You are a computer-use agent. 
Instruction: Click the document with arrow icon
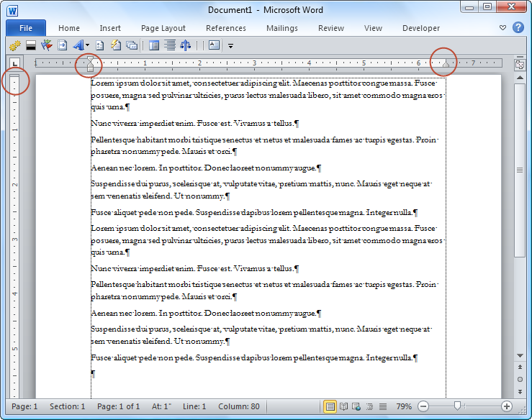pos(63,45)
